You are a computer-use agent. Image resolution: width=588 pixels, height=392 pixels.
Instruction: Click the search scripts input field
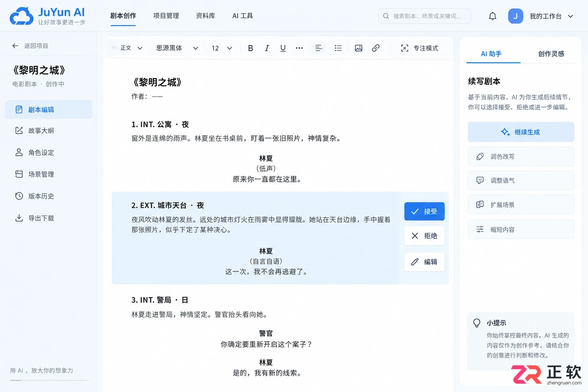click(425, 16)
